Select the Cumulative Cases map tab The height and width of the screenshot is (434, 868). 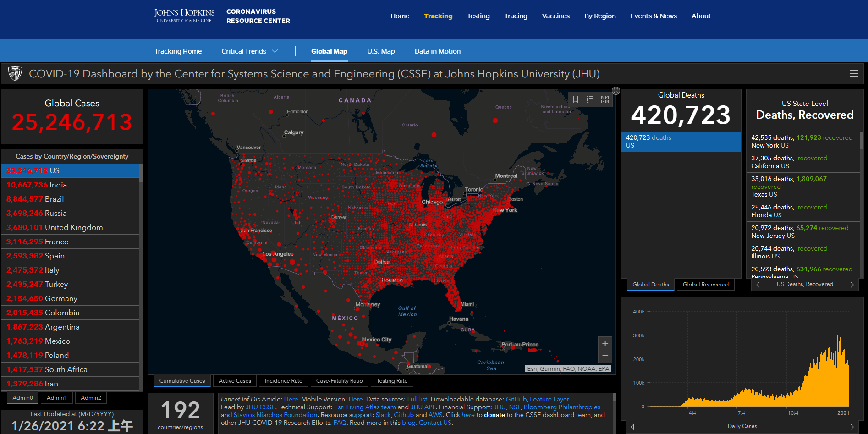coord(182,381)
